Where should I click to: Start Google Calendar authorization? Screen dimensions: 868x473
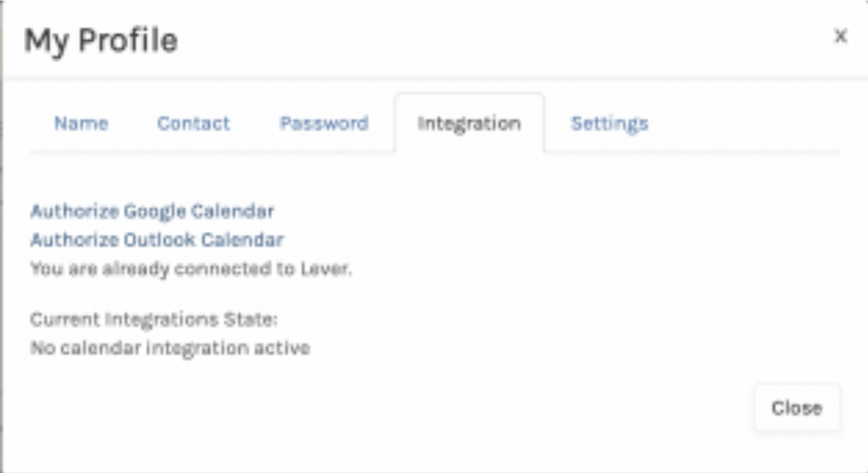pos(152,211)
